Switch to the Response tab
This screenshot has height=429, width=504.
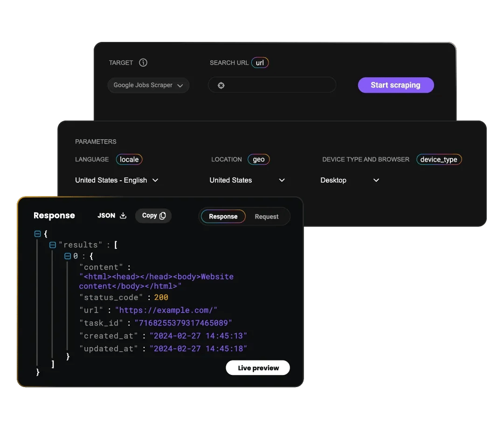223,217
